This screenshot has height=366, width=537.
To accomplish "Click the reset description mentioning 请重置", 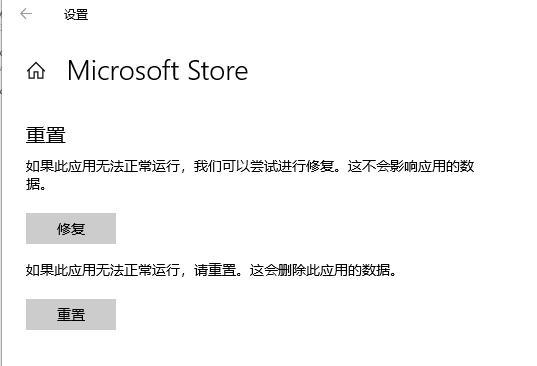I will [211, 270].
